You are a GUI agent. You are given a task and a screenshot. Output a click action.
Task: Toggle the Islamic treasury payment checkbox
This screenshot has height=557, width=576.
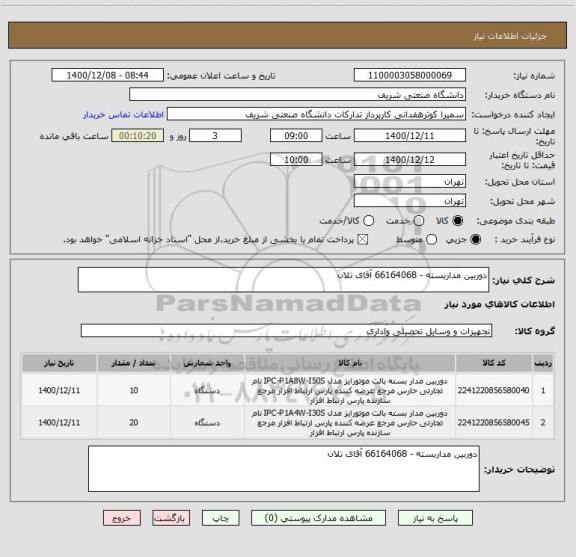(x=363, y=240)
